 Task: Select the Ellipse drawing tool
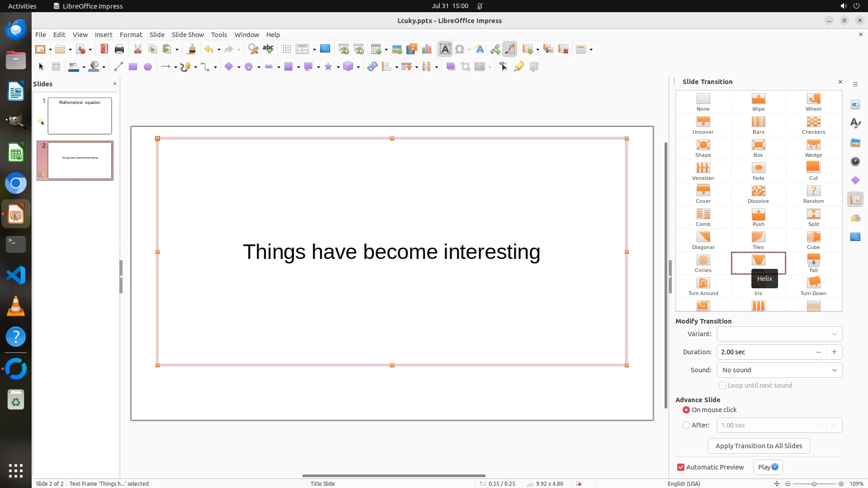147,67
